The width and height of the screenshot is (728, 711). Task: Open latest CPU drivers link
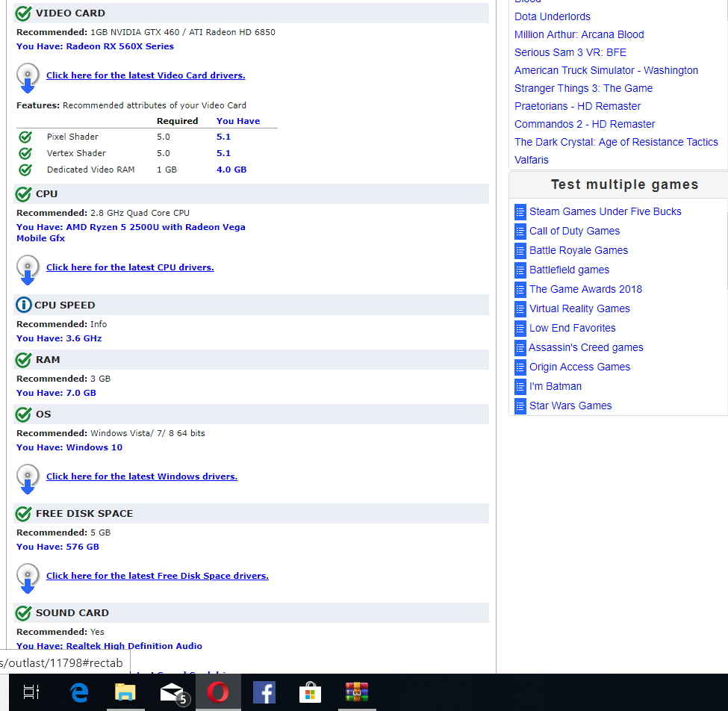pos(130,267)
